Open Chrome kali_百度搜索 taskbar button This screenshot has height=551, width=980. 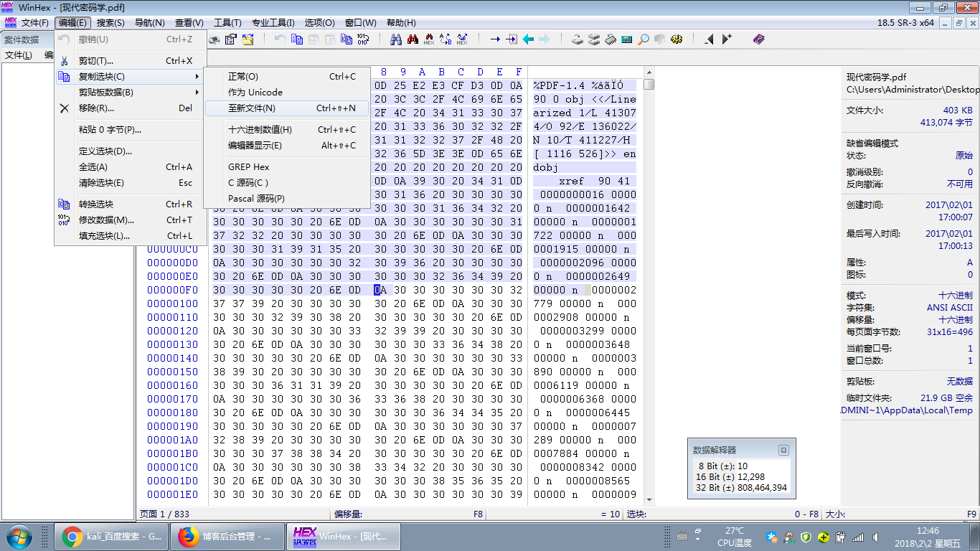coord(111,536)
